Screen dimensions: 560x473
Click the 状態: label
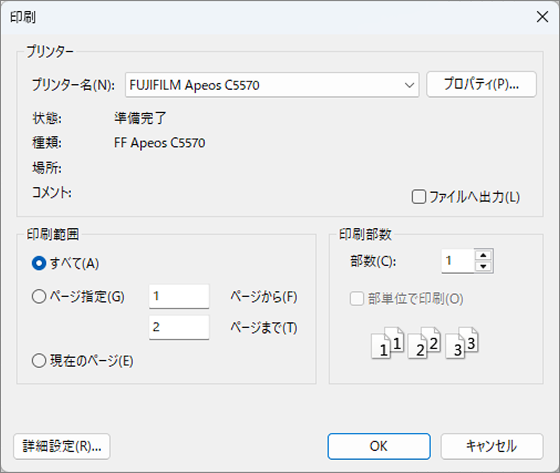click(x=47, y=118)
